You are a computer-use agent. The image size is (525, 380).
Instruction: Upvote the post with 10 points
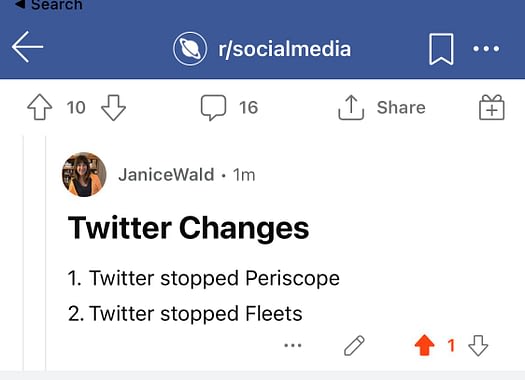[x=40, y=107]
